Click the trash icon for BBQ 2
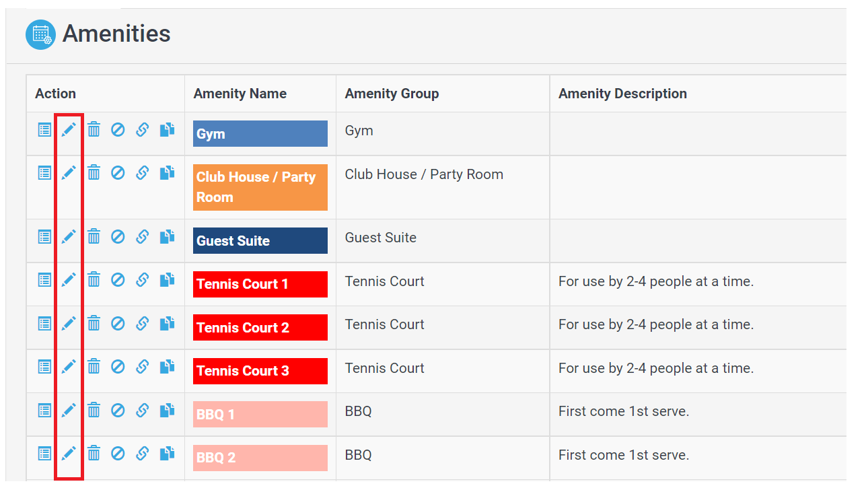This screenshot has height=490, width=868. pos(94,454)
